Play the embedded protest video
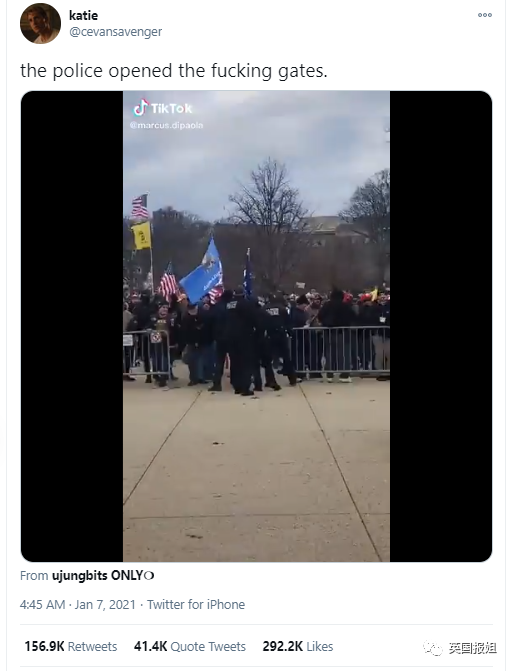The image size is (513, 671). [256, 326]
